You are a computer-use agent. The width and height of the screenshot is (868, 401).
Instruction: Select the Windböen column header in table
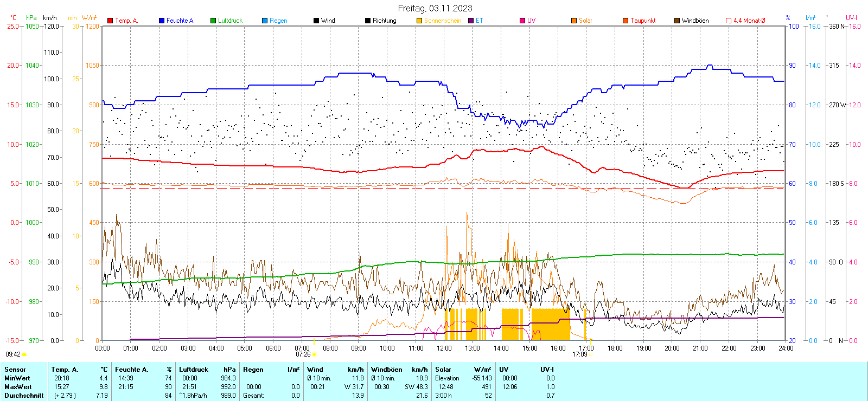[386, 370]
